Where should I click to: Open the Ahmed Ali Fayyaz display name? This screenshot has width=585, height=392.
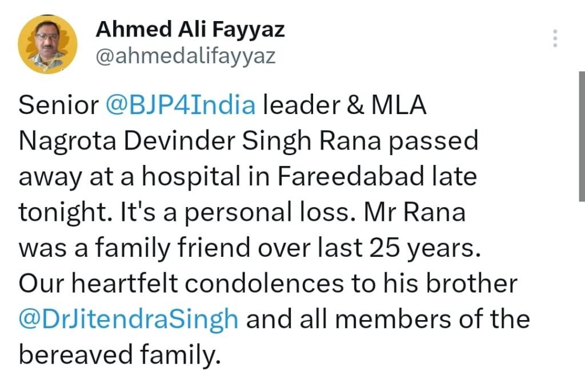[x=190, y=29]
